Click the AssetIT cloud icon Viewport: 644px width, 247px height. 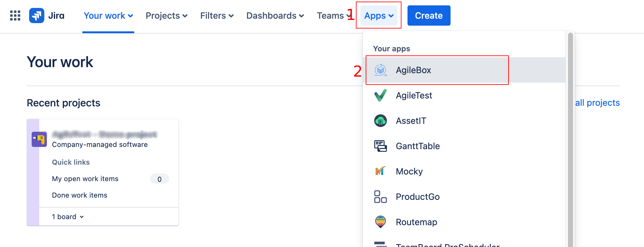(381, 121)
